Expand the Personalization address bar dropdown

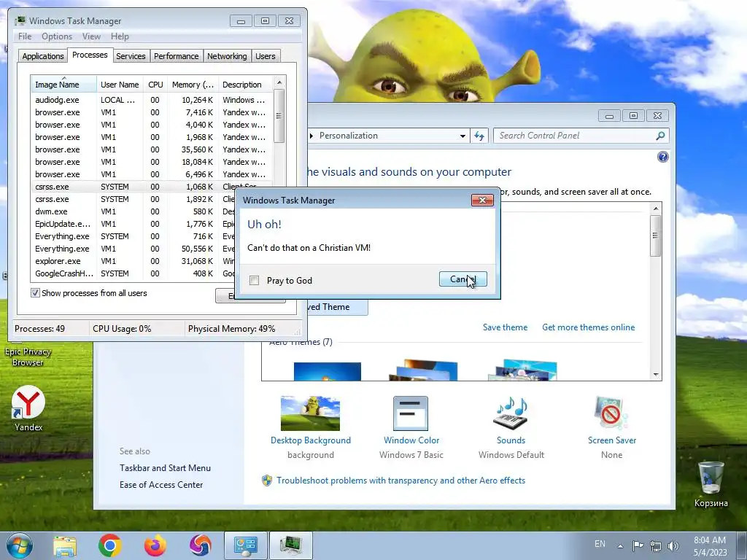click(x=462, y=136)
